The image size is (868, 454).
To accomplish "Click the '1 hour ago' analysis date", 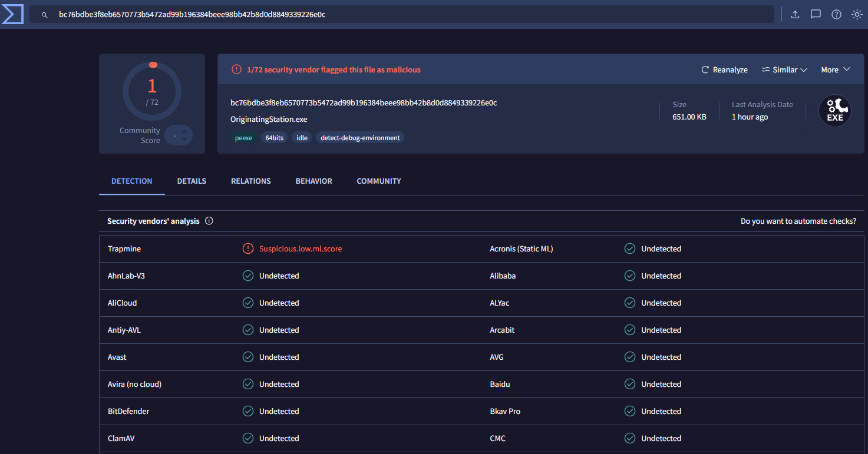I will point(750,117).
